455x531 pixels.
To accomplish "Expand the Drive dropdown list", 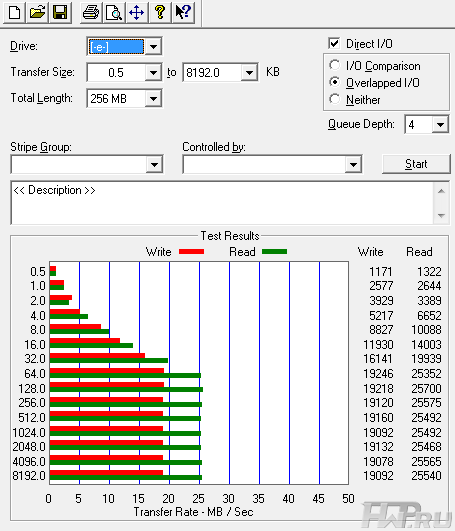I will (153, 46).
